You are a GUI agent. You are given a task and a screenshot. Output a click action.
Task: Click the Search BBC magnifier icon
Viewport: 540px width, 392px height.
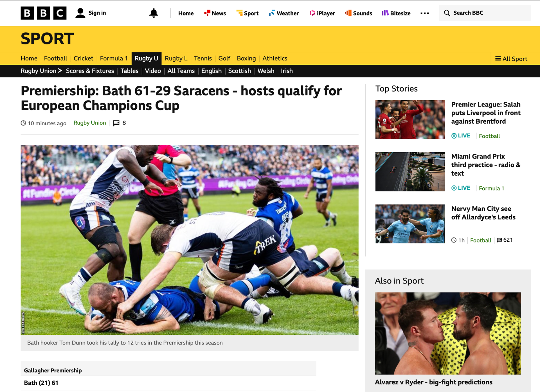[x=447, y=13]
